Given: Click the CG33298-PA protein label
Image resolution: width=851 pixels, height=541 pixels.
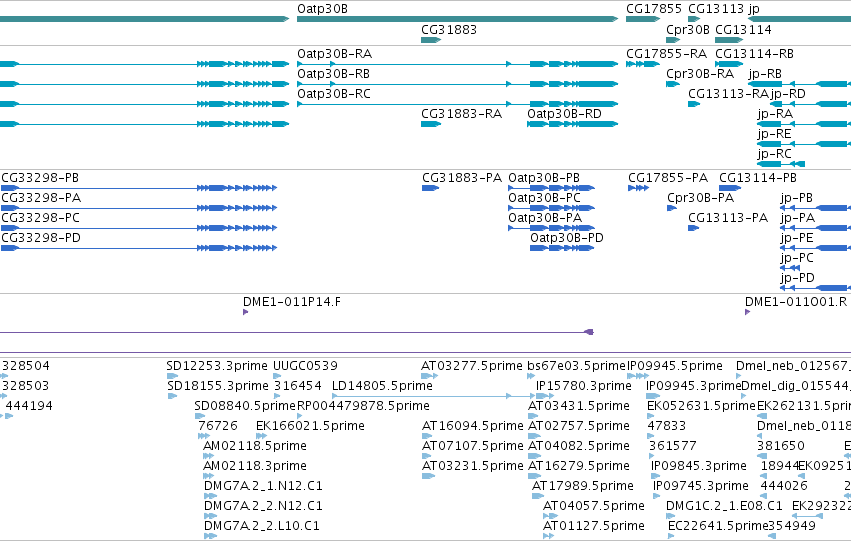Looking at the screenshot, I should [x=41, y=198].
